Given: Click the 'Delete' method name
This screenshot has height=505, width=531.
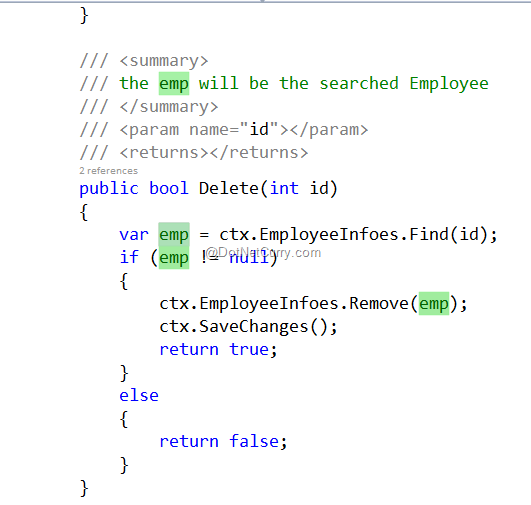Looking at the screenshot, I should pyautogui.click(x=229, y=188).
